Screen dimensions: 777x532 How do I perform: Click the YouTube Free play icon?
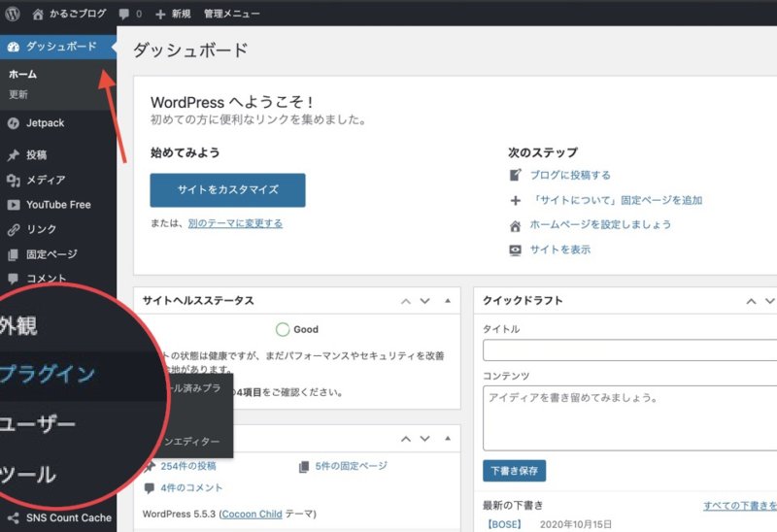[14, 205]
